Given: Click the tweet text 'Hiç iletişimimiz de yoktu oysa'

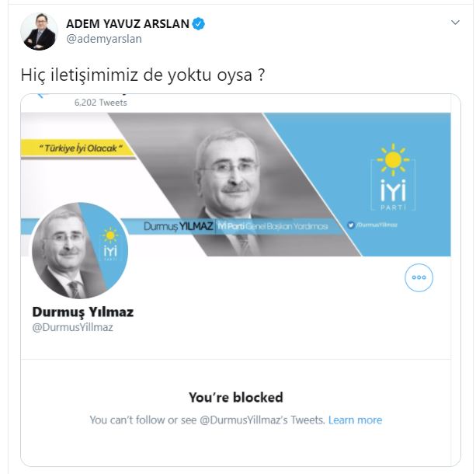Looking at the screenshot, I should pyautogui.click(x=137, y=75).
